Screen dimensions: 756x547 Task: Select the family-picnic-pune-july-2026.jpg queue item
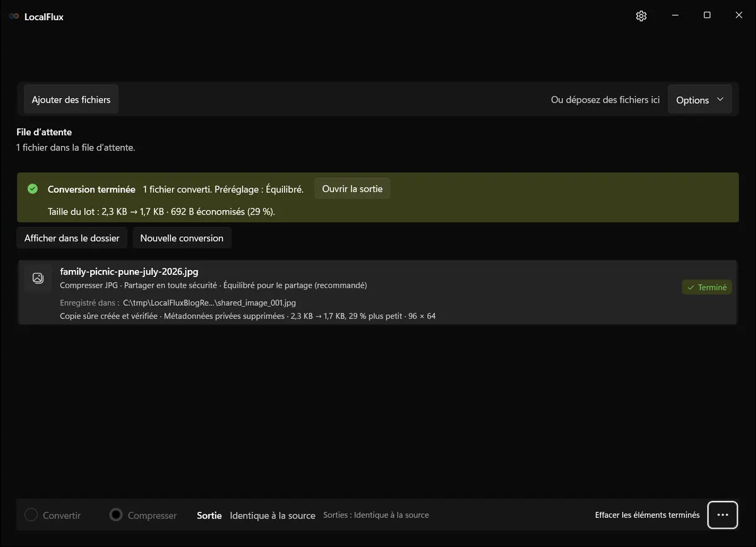377,293
